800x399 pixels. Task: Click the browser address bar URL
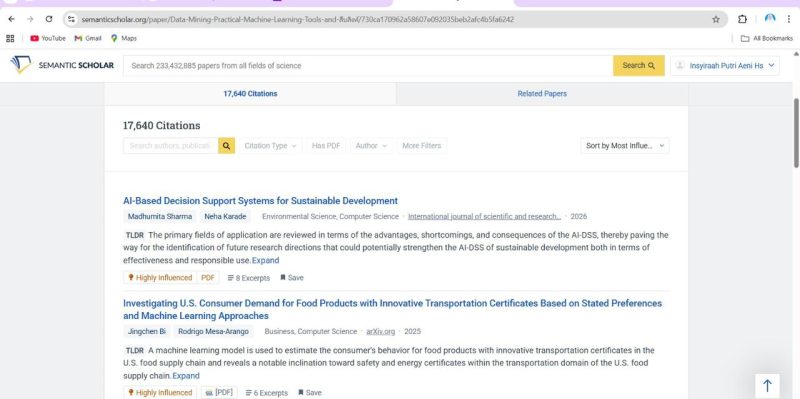pos(297,19)
